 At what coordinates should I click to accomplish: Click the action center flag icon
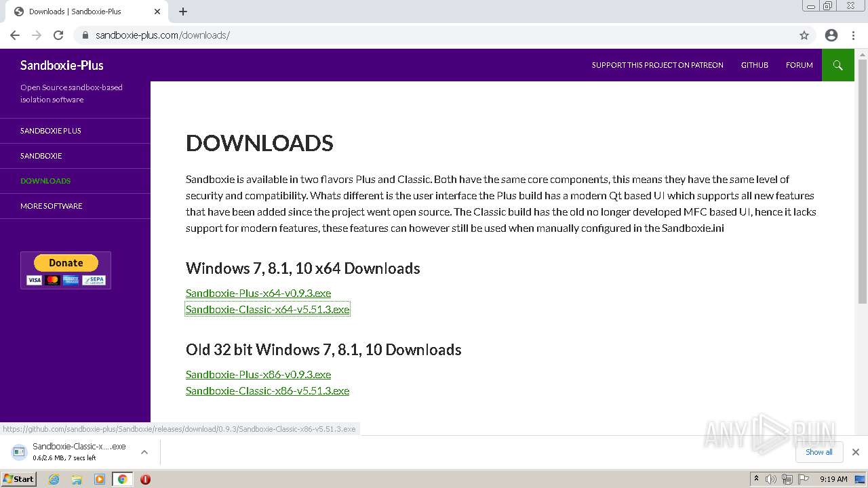click(804, 479)
